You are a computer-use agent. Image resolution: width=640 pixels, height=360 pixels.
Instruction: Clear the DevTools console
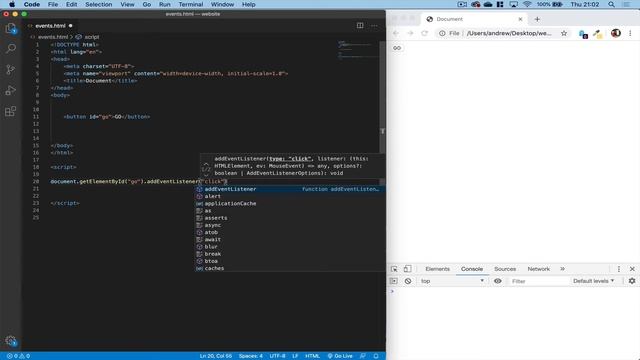pos(408,281)
